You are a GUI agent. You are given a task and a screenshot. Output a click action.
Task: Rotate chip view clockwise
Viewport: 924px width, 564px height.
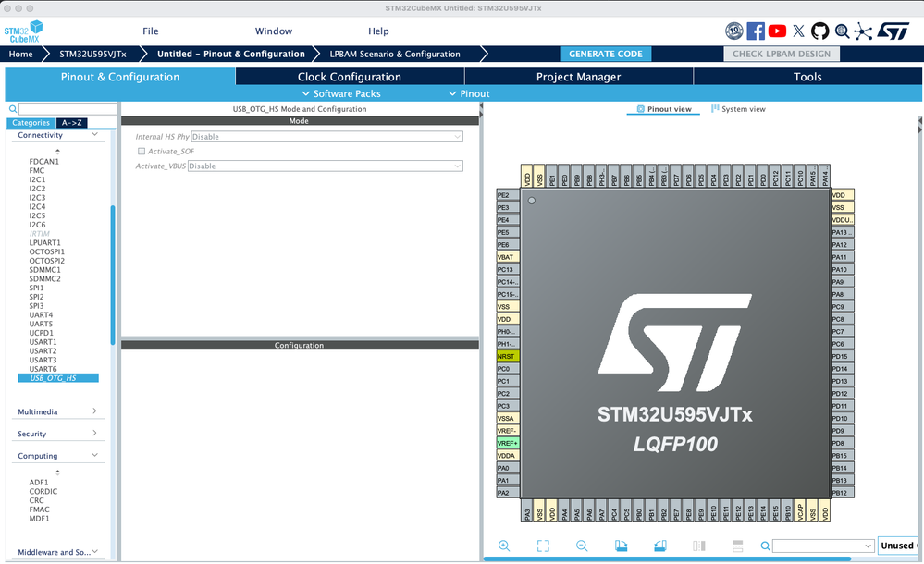pyautogui.click(x=622, y=546)
